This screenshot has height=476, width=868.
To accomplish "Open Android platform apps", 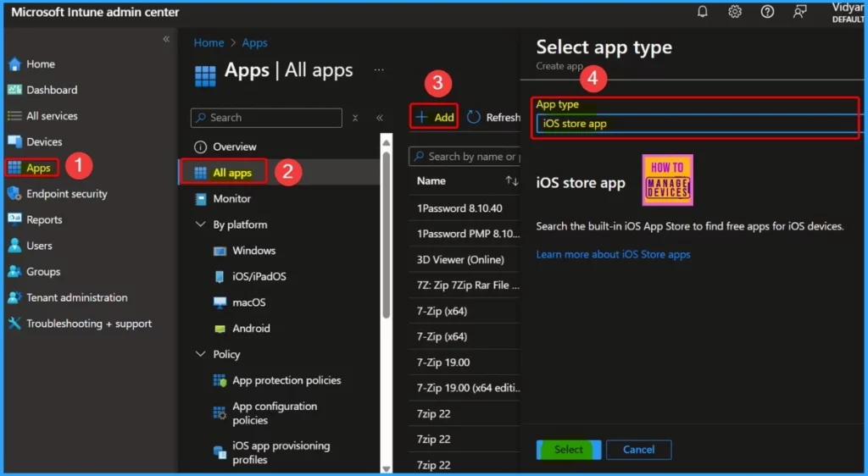I will click(251, 329).
